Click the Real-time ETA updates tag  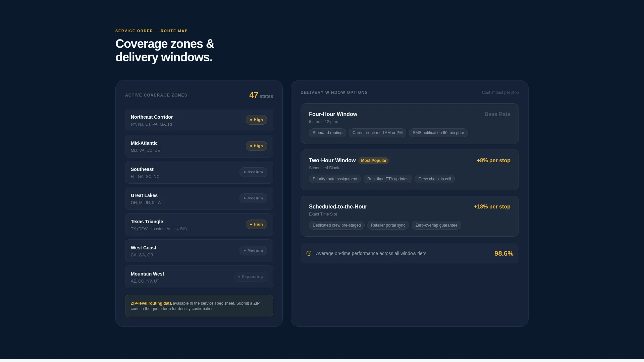pyautogui.click(x=388, y=179)
